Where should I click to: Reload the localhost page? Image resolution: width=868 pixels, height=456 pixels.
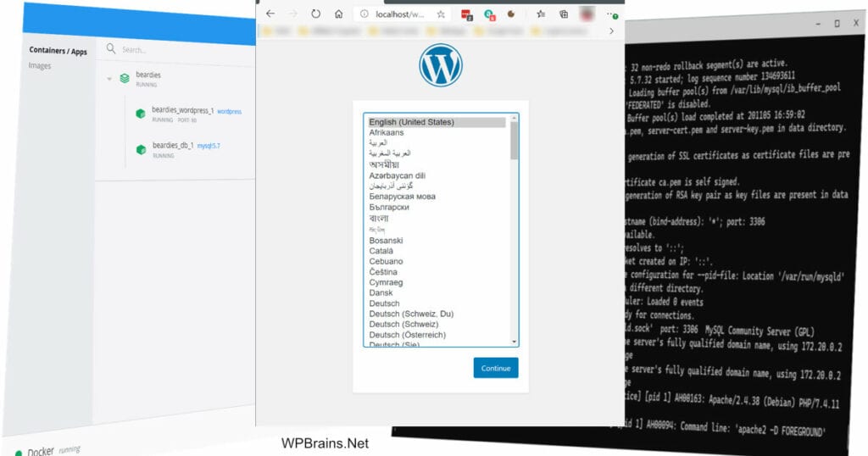315,14
